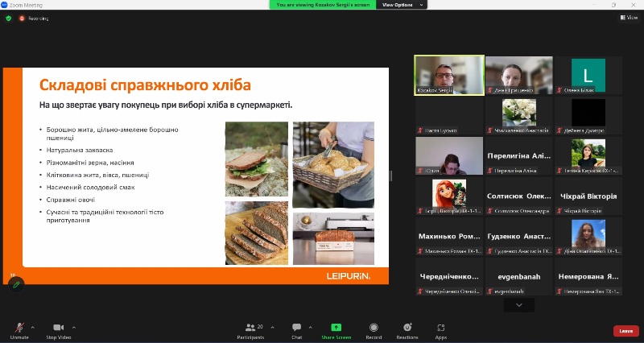644x343 pixels.
Task: Click the View layout button
Action: pos(629,18)
